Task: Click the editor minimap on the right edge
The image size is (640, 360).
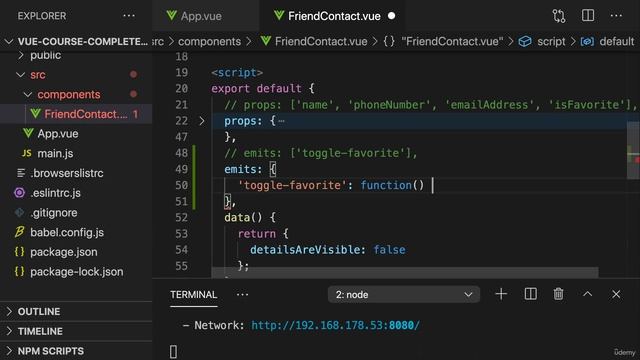Action: click(633, 151)
